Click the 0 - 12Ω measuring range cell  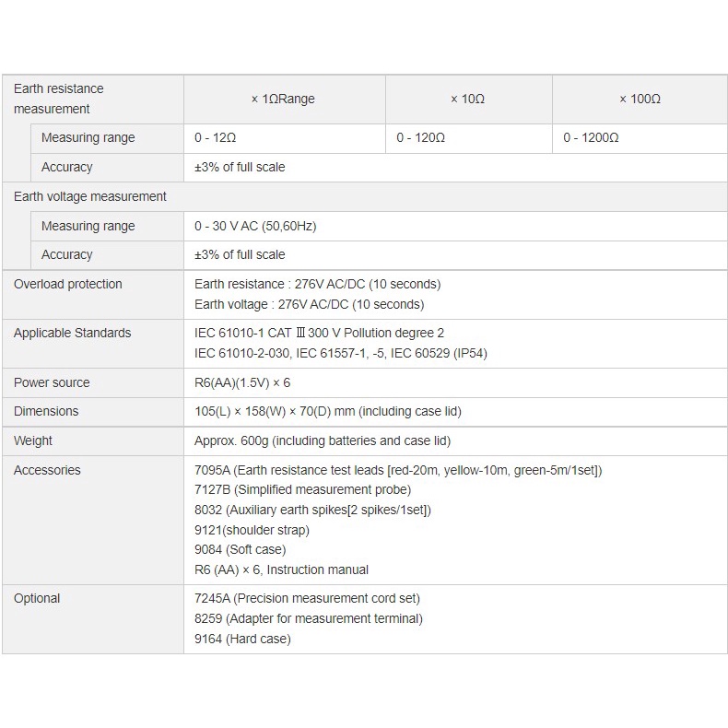(284, 138)
